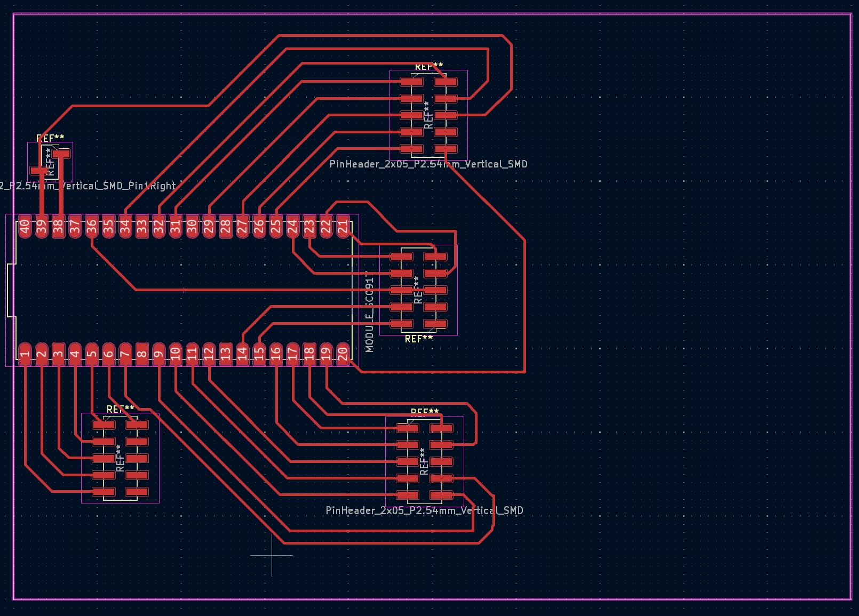859x616 pixels.
Task: Select module pad 15
Action: coord(259,354)
